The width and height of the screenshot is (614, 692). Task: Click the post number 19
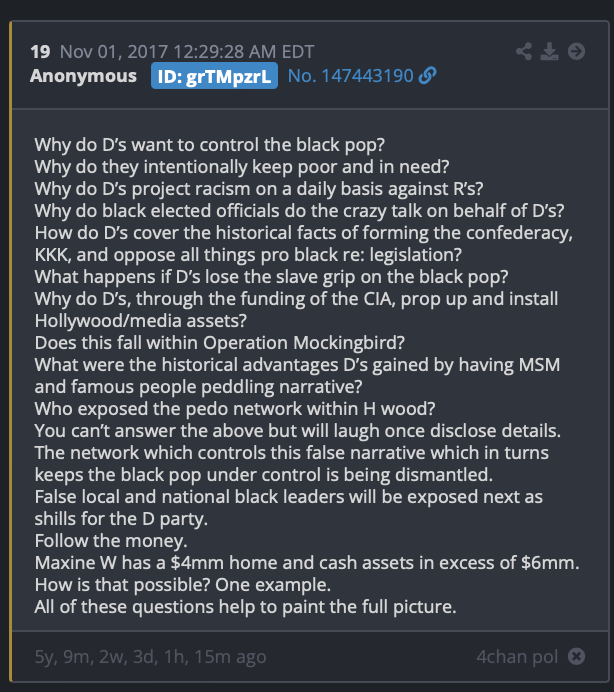tap(40, 52)
